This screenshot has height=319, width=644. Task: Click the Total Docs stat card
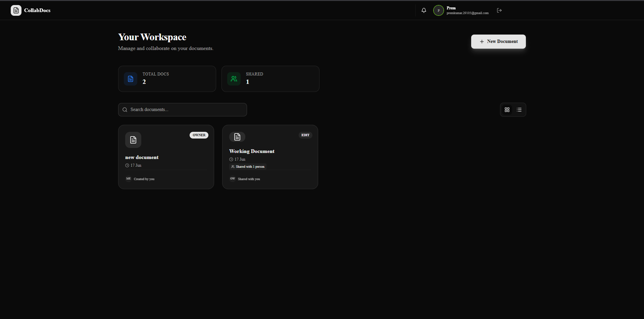[167, 79]
